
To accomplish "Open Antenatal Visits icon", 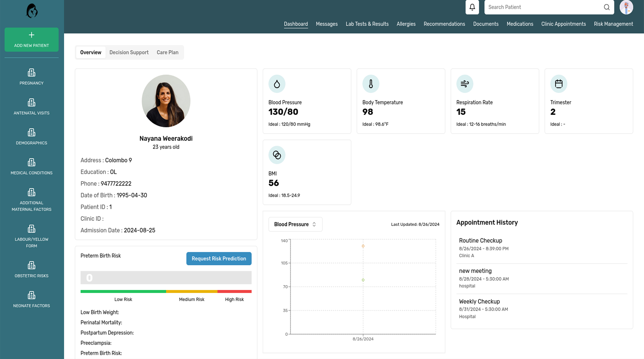I will click(x=32, y=103).
